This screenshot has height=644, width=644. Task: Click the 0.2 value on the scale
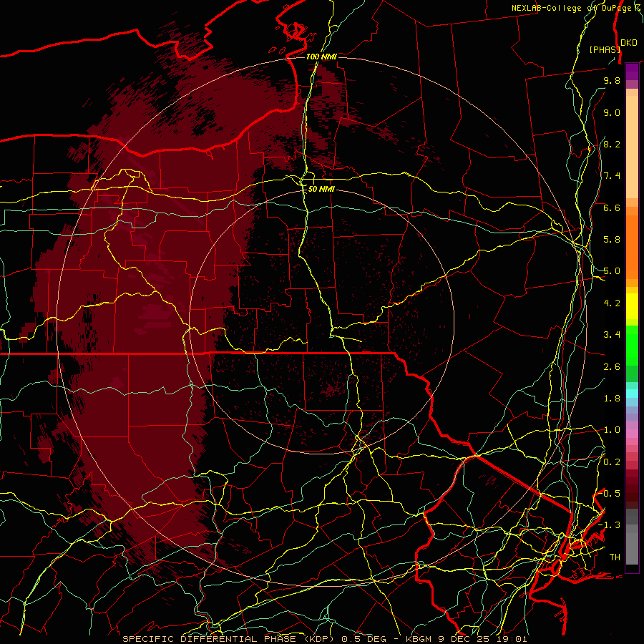coord(612,462)
